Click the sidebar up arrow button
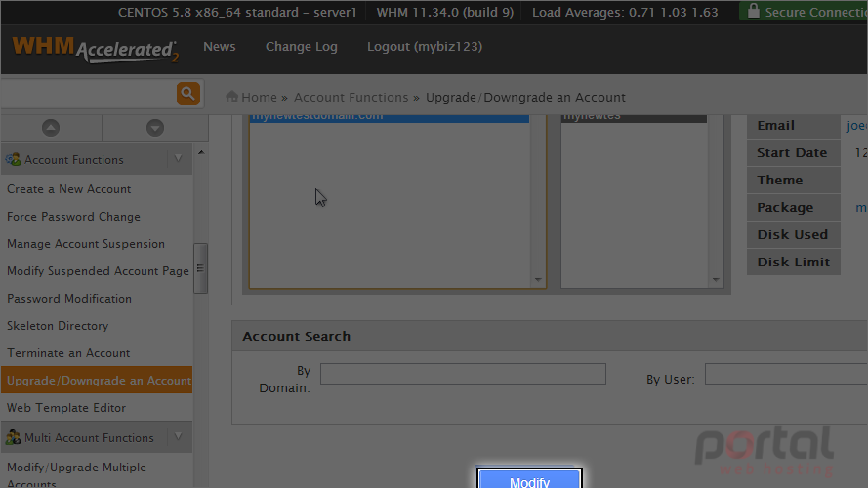This screenshot has height=488, width=868. (x=51, y=128)
